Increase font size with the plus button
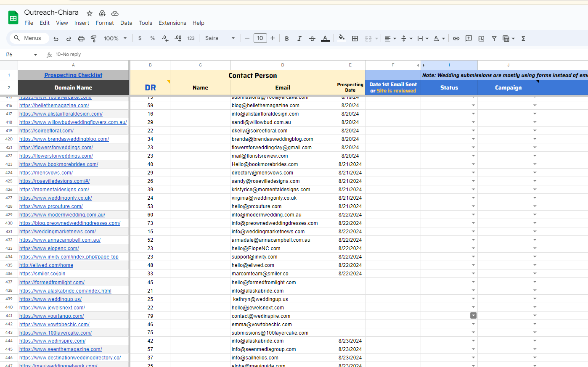The image size is (588, 367). [x=273, y=38]
